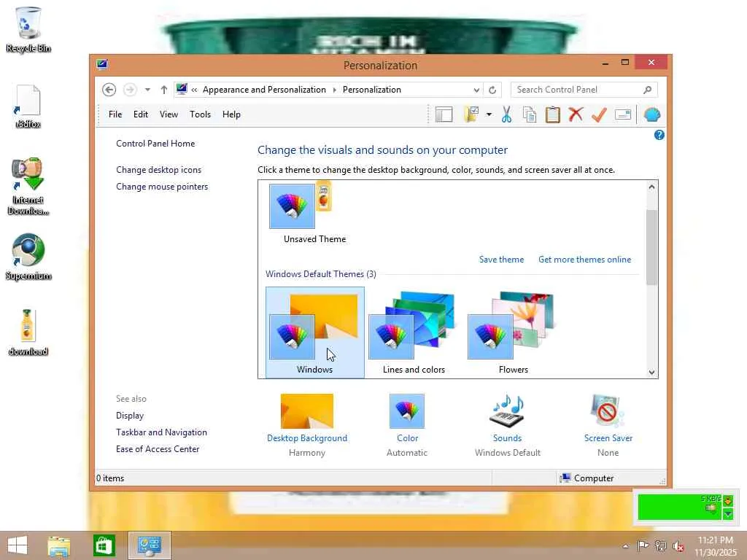
Task: Open Control Panel Home link
Action: click(x=155, y=144)
